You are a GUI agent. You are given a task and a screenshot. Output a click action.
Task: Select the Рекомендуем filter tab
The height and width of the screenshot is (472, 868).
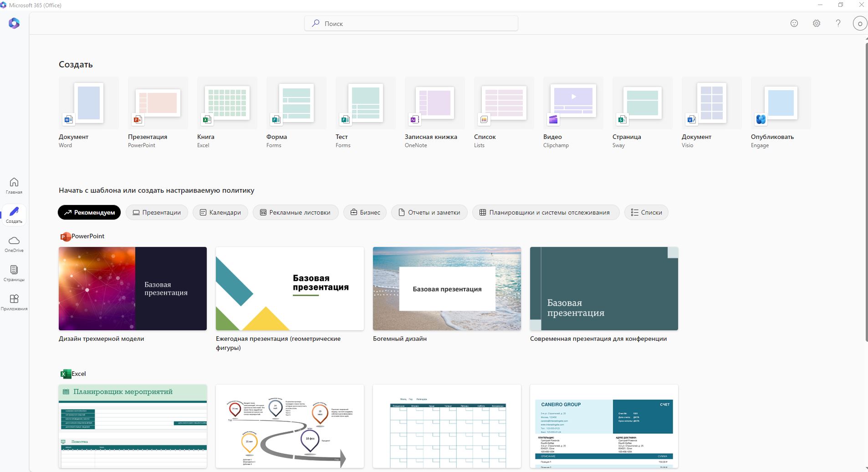coord(89,212)
